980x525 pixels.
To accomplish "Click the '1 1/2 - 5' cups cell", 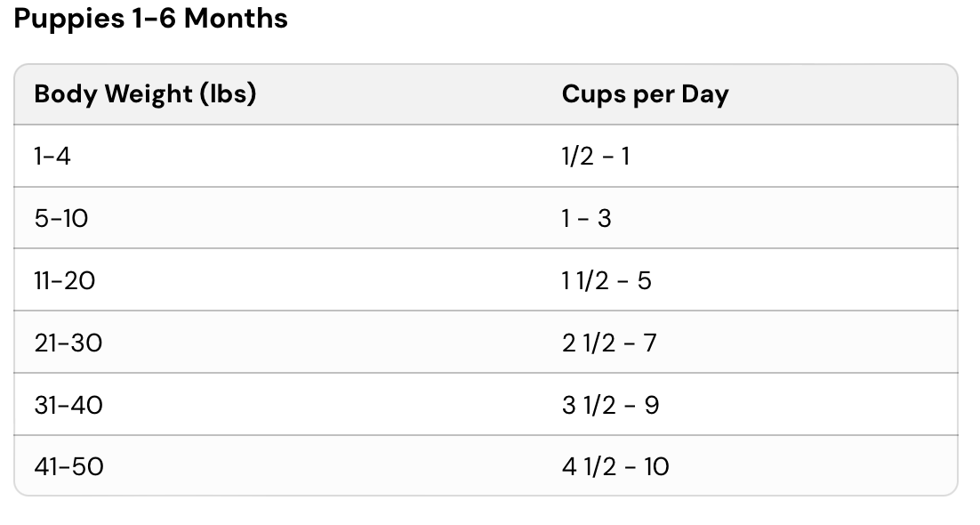I will [606, 281].
